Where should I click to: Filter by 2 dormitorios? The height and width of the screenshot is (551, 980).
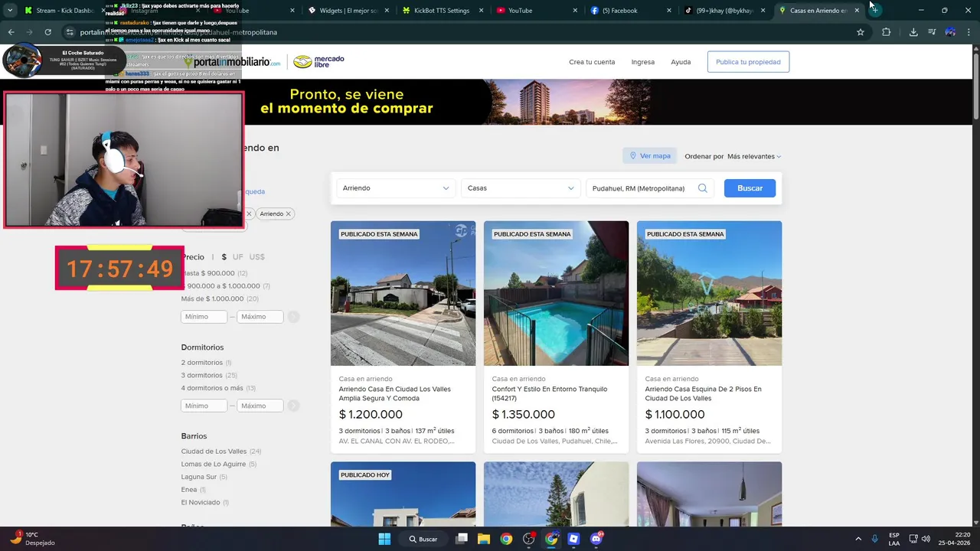pos(201,363)
